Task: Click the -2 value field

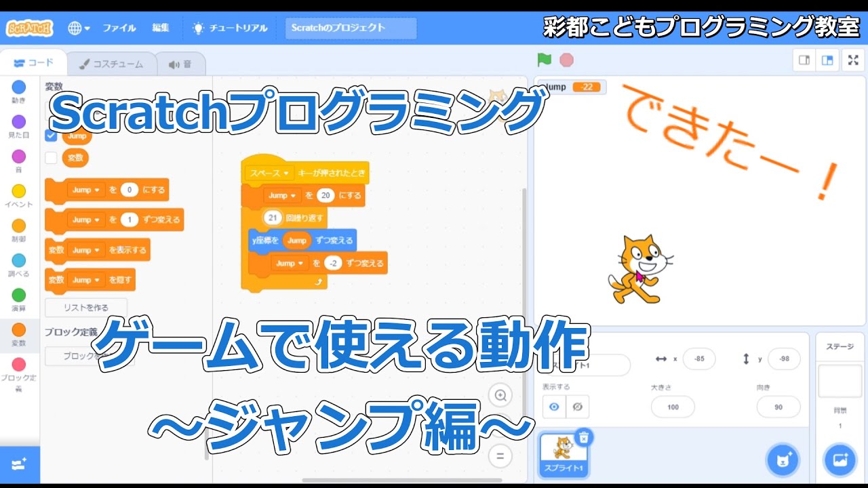Action: coord(333,263)
